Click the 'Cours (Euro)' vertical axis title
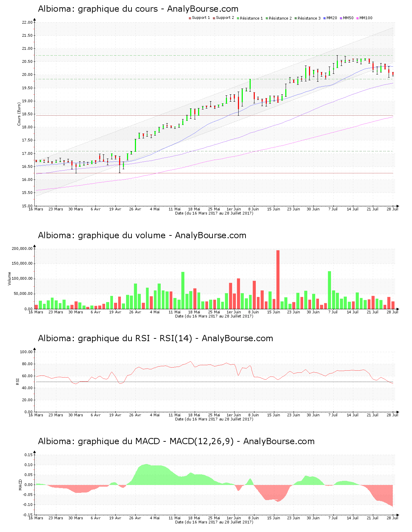Image resolution: width=412 pixels, height=532 pixels. pyautogui.click(x=19, y=114)
